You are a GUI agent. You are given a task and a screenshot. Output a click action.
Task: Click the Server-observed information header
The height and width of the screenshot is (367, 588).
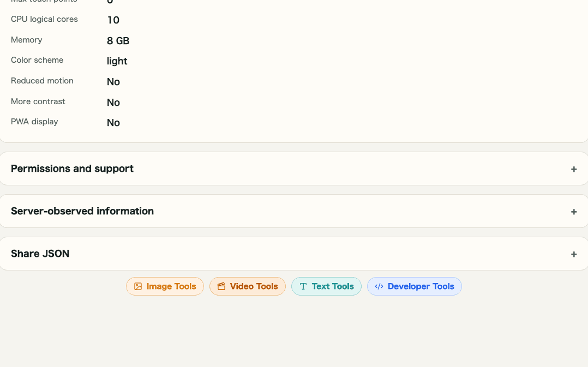click(x=82, y=211)
